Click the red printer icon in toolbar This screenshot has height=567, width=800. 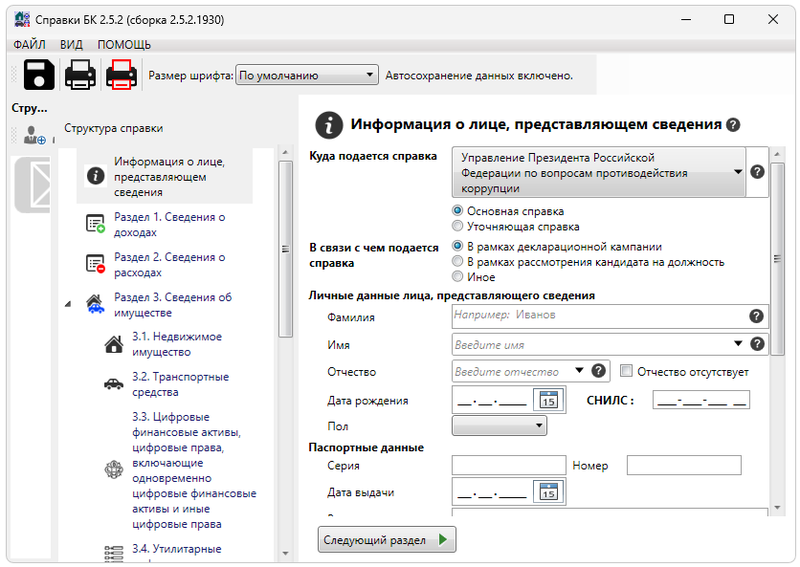pos(122,75)
